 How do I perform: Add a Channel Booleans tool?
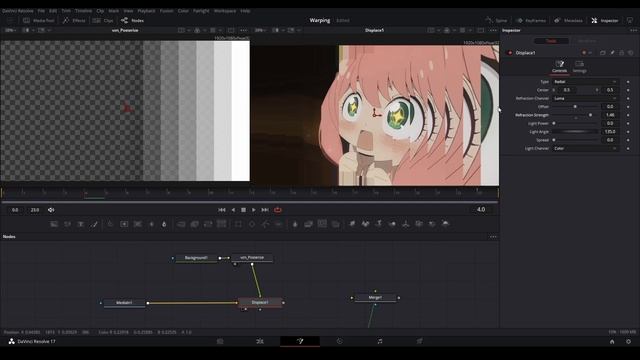pos(195,224)
